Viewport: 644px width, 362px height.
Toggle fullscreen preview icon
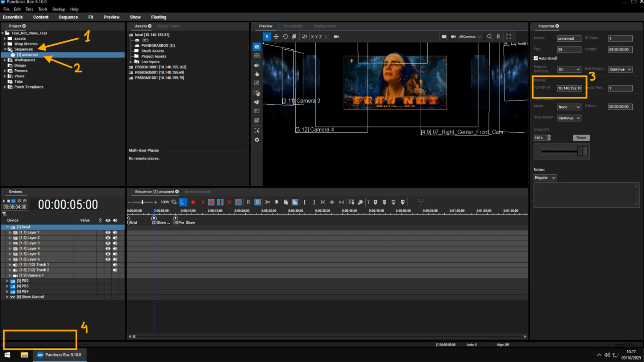509,37
